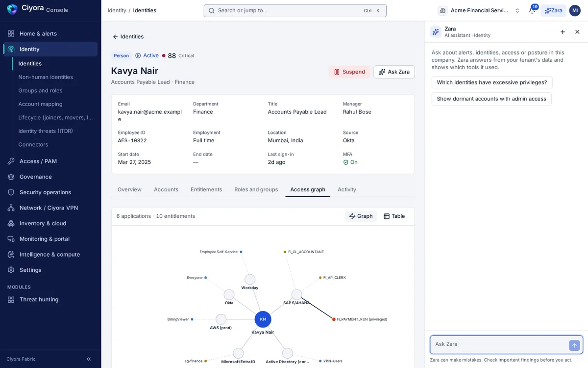Image resolution: width=588 pixels, height=368 pixels.
Task: Switch to Accounts tab
Action: click(x=166, y=189)
